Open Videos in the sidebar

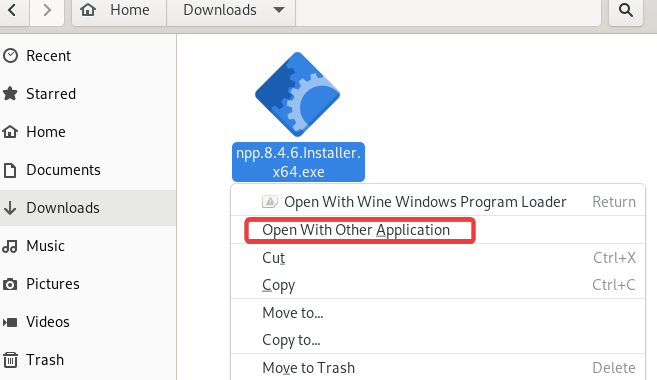pos(88,322)
